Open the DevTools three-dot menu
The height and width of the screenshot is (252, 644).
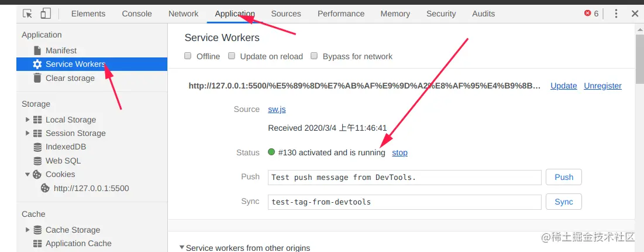(x=616, y=13)
